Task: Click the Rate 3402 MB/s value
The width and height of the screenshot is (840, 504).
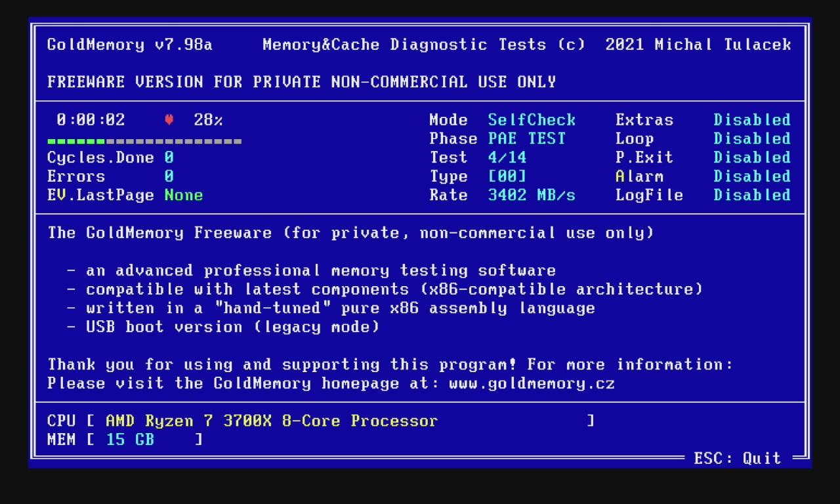Action: (x=532, y=195)
